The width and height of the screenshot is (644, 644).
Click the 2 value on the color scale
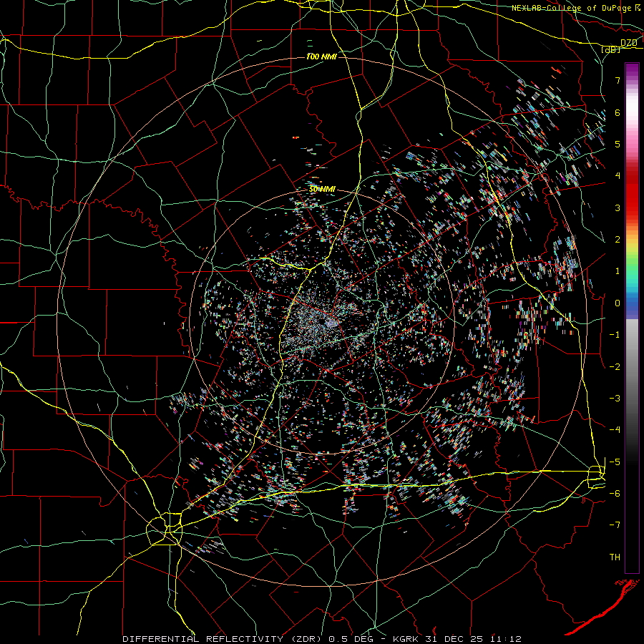tap(618, 240)
